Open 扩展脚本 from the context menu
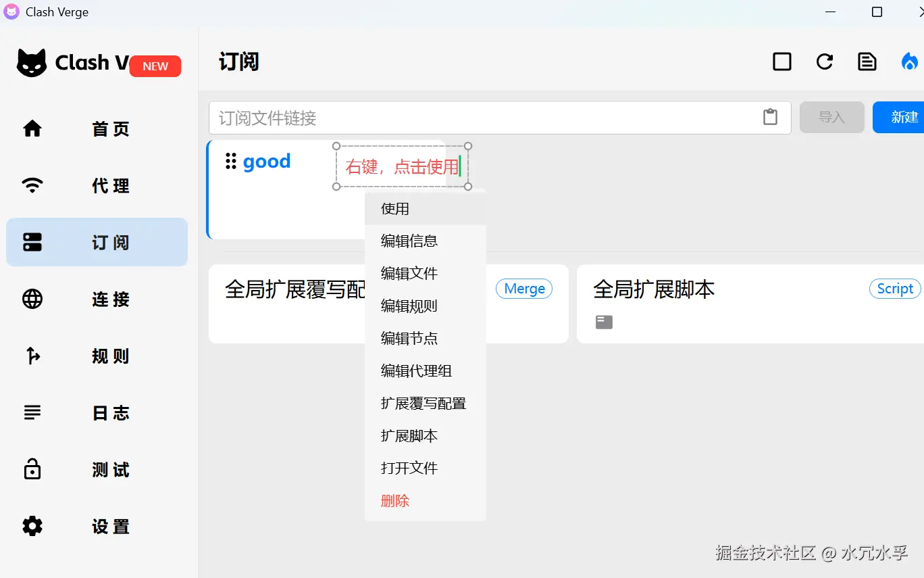 click(426, 435)
